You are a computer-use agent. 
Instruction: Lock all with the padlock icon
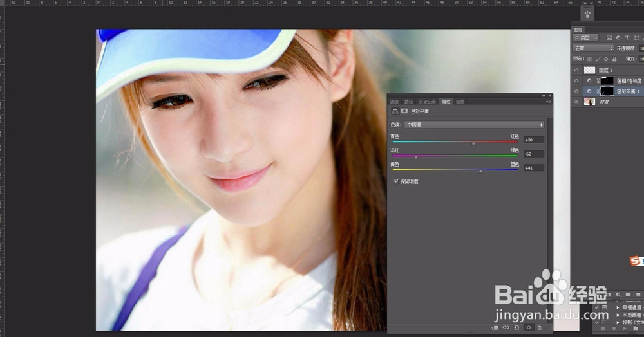pos(614,59)
